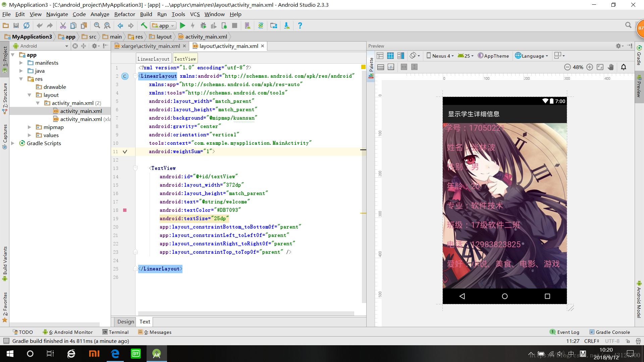The height and width of the screenshot is (362, 644).
Task: Click the Paste clipboard icon
Action: (x=84, y=25)
